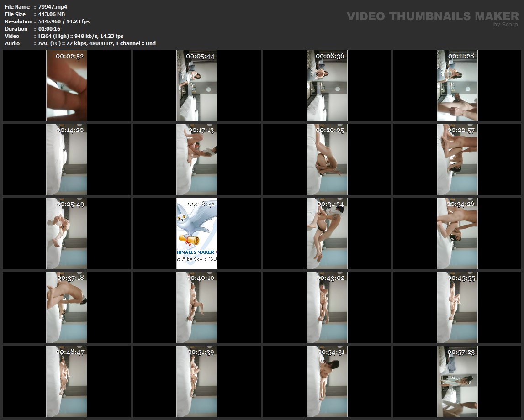Click the thumbnail at timestamp 00:02:52
524x420 pixels.
click(x=67, y=85)
